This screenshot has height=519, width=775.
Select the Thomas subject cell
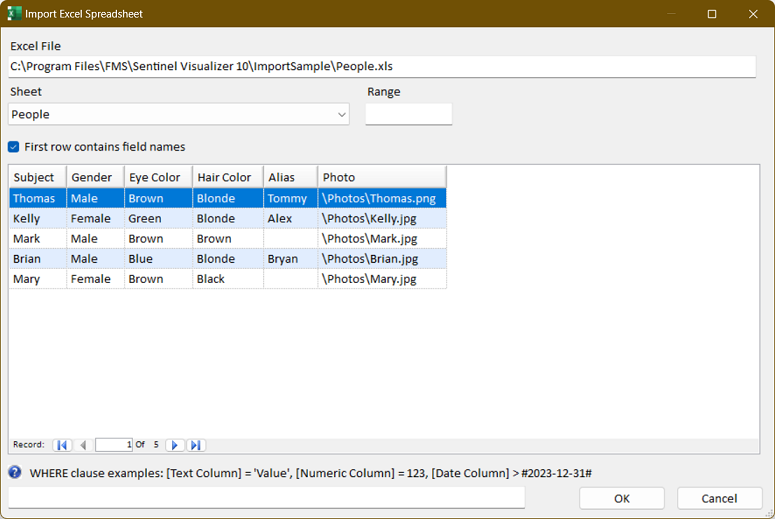click(38, 198)
